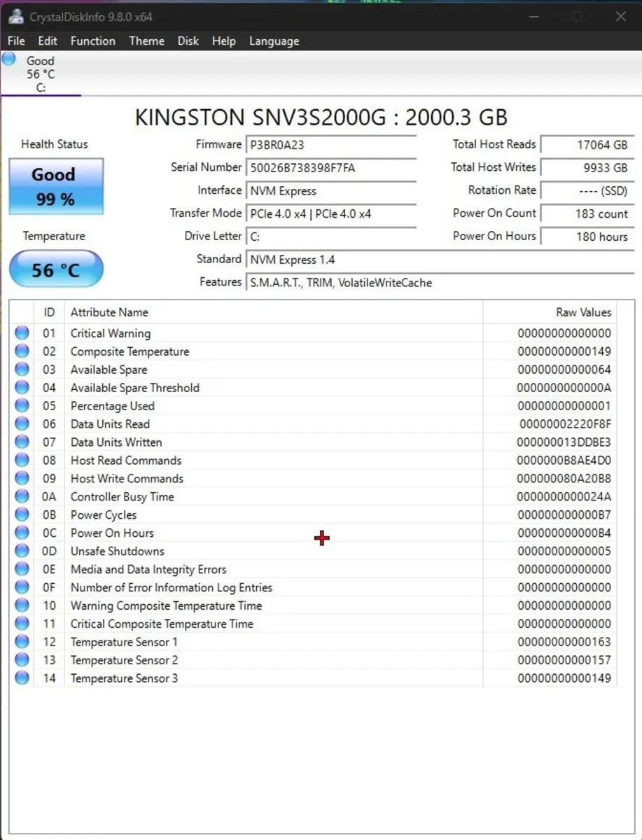Click the status orb for Composite Temperature
This screenshot has height=840, width=642.
pyautogui.click(x=22, y=351)
